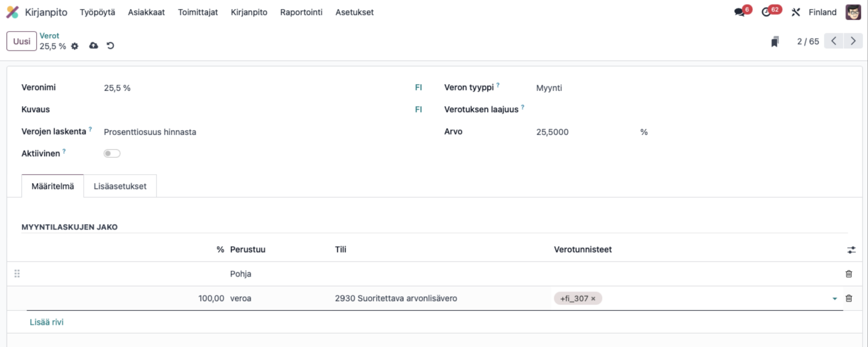Click the bookmark icon near record counter
868x347 pixels.
[775, 42]
